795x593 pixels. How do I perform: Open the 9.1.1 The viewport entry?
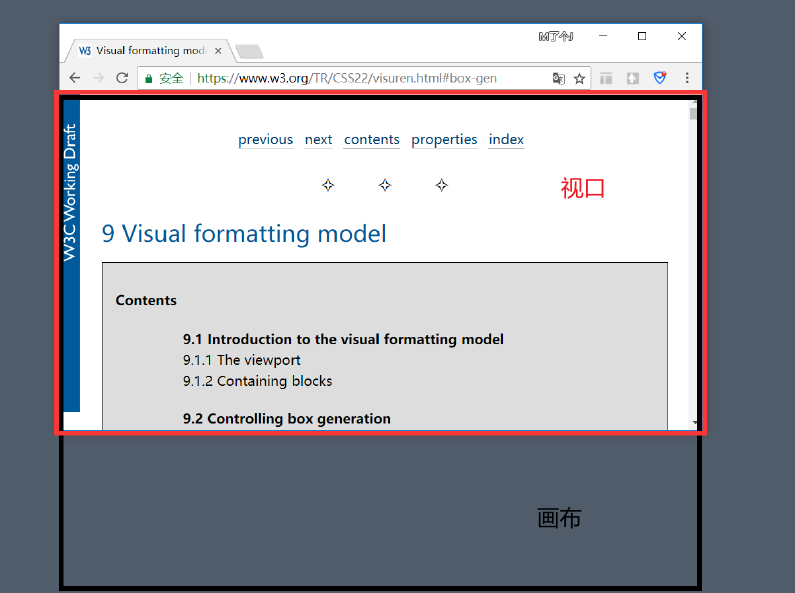click(x=241, y=360)
